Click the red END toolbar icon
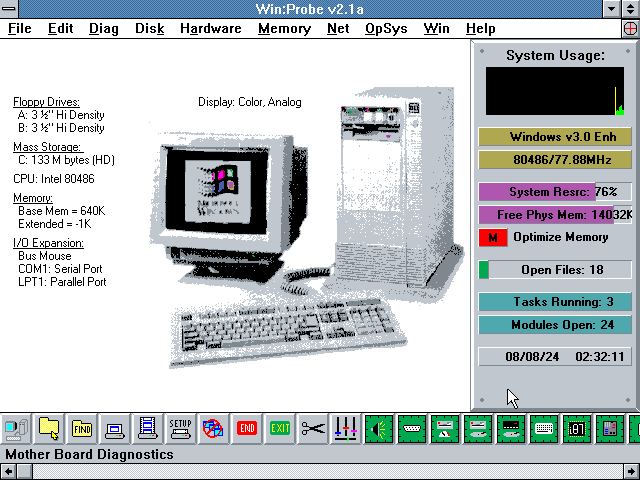640x480 pixels. [247, 429]
